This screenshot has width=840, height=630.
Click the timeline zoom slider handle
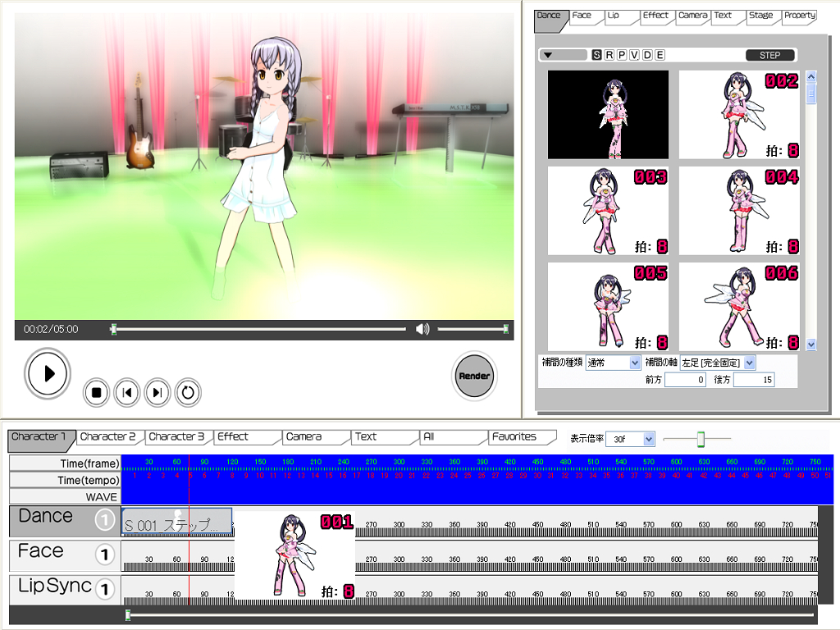tap(701, 439)
